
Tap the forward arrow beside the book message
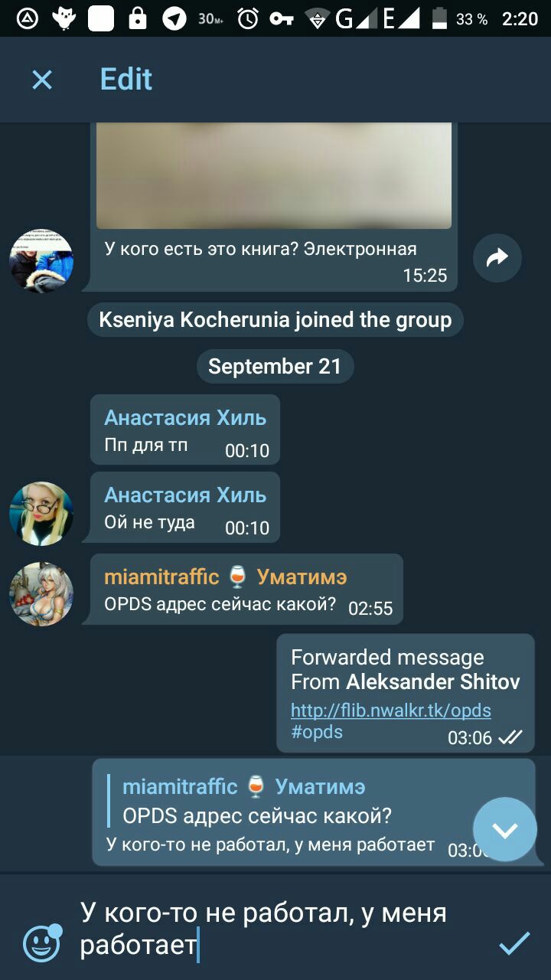coord(497,258)
